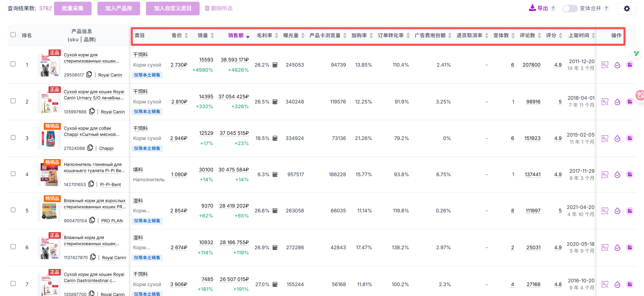Copy SKU 142701653 for Pi-Pi-Bent product
This screenshot has height=296, width=644.
point(91,184)
